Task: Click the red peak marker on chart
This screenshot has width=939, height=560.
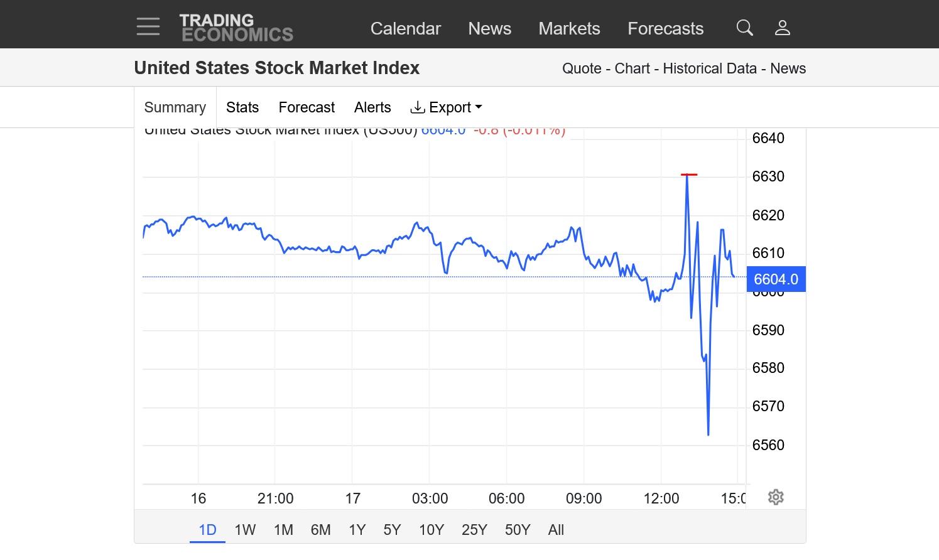Action: (689, 175)
